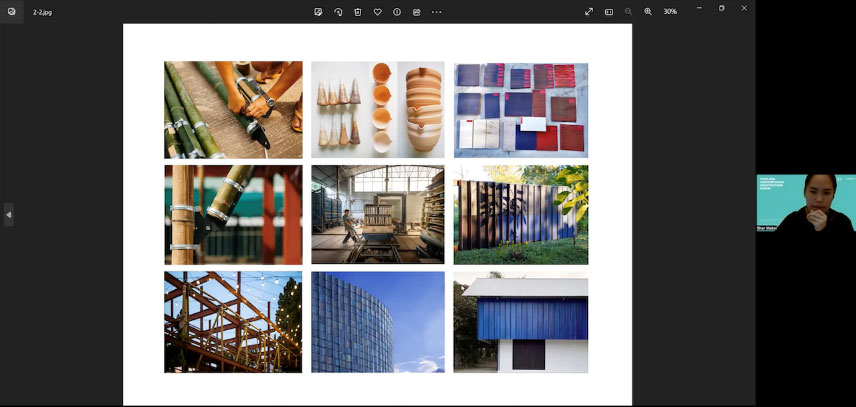This screenshot has width=856, height=407.
Task: Open the Edit image tool
Action: (x=318, y=11)
